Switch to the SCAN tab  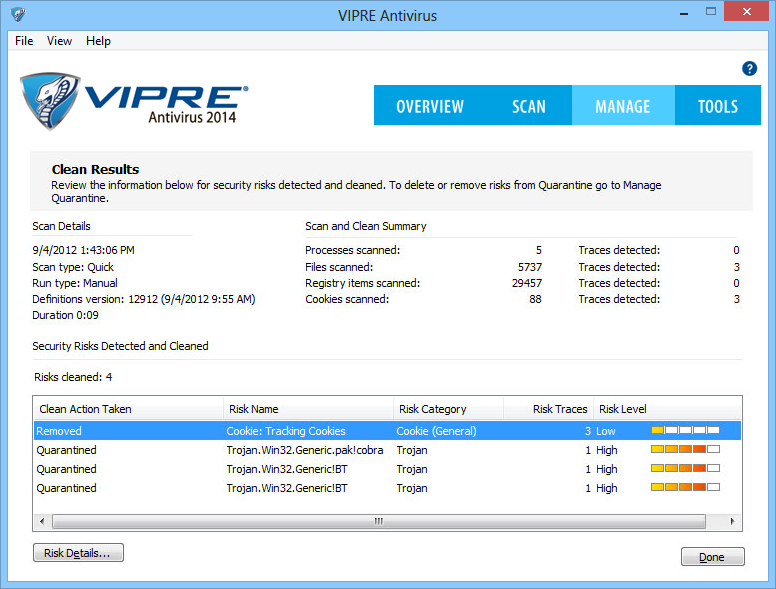[x=529, y=105]
